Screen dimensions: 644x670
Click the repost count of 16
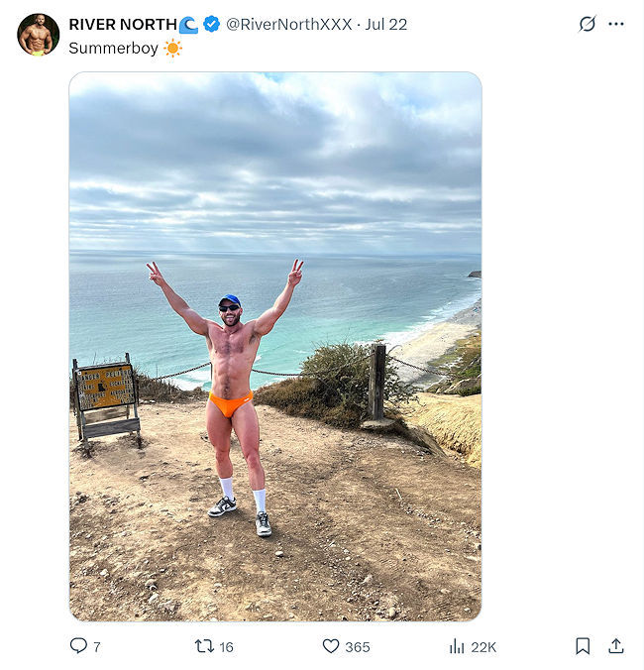[226, 646]
